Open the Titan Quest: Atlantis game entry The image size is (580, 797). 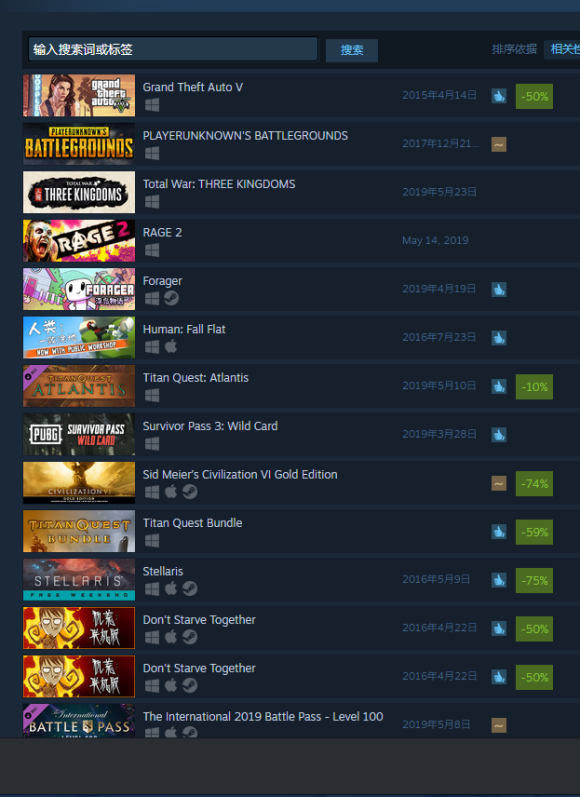coord(301,386)
